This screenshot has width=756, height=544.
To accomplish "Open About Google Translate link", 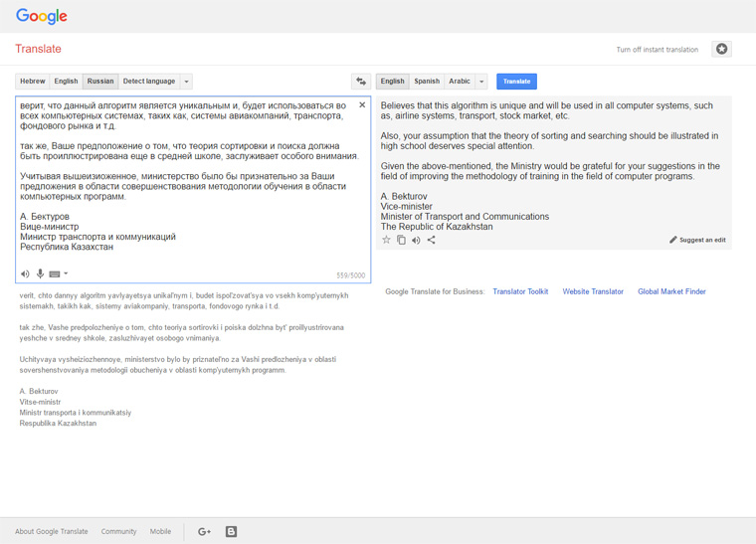I will click(x=52, y=531).
